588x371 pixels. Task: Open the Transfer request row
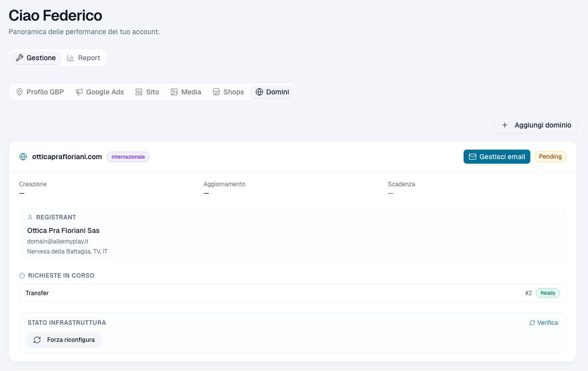pos(292,293)
